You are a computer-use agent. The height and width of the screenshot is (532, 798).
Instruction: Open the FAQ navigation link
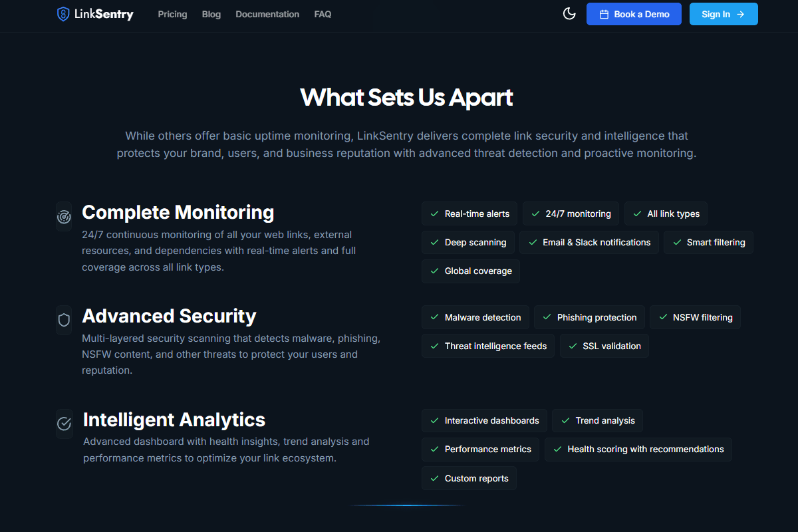323,14
